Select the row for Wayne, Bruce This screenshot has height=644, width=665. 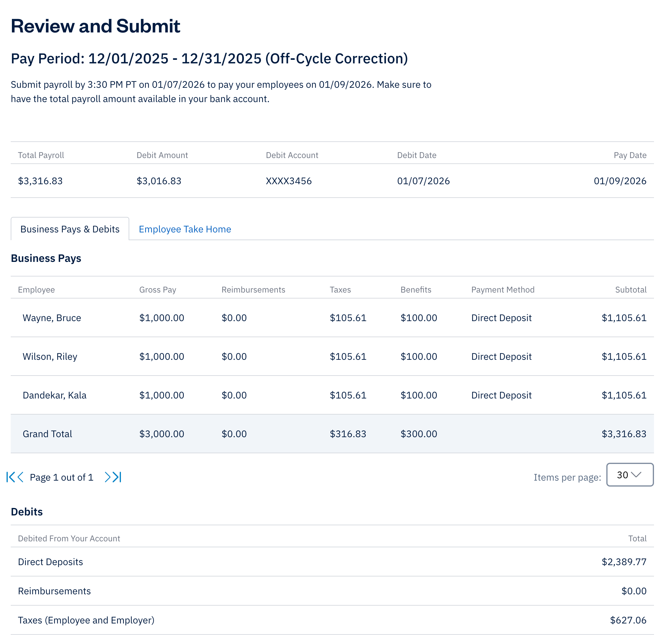tap(52, 318)
